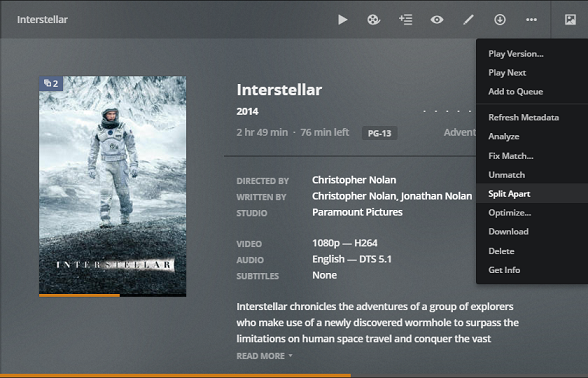The width and height of the screenshot is (588, 378).
Task: Click the image view icon at top right
Action: click(x=570, y=20)
